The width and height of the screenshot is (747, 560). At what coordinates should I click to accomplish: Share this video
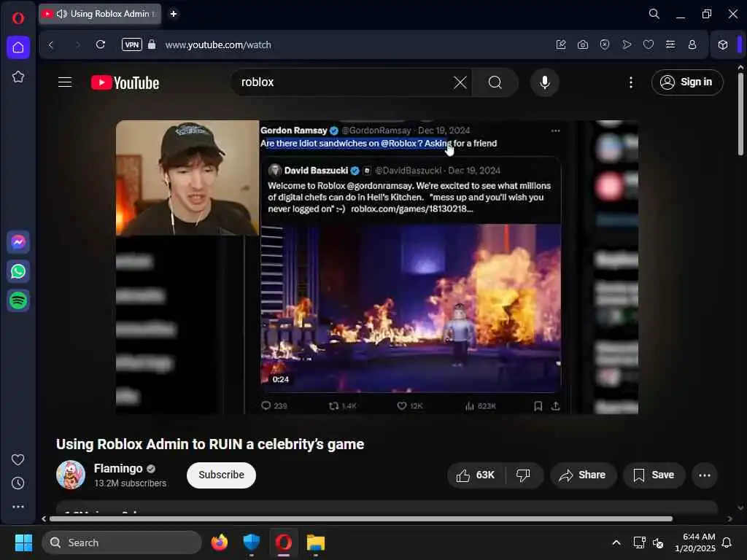tap(583, 475)
